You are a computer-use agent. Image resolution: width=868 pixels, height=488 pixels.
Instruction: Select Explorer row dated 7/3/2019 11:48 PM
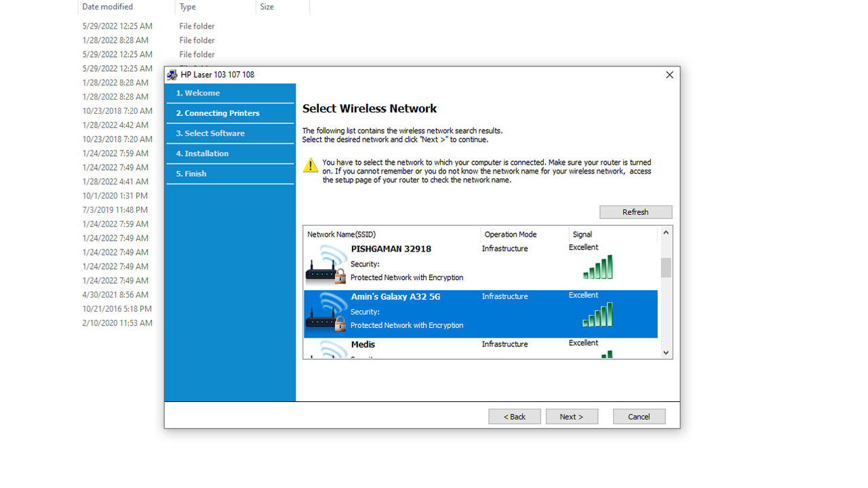click(x=115, y=210)
